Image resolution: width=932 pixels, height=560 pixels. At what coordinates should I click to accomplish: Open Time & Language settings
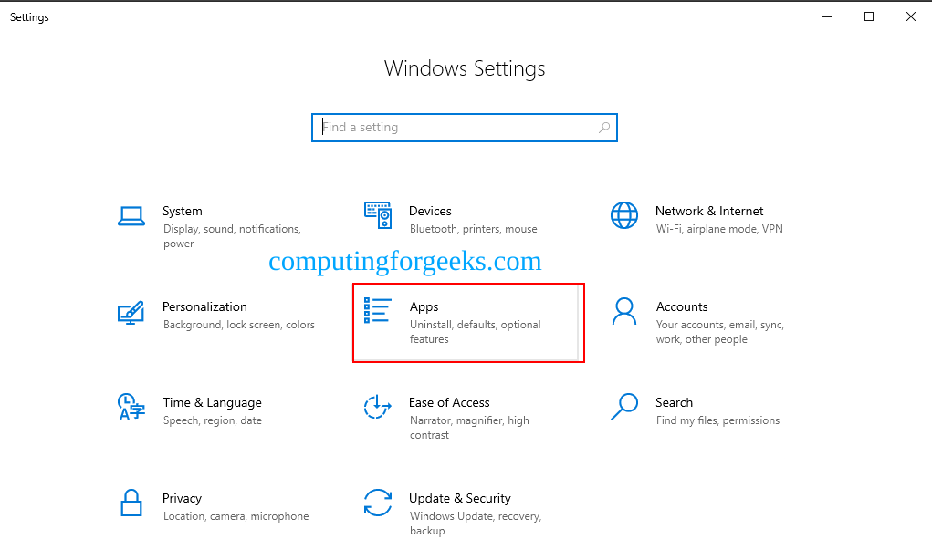(212, 402)
